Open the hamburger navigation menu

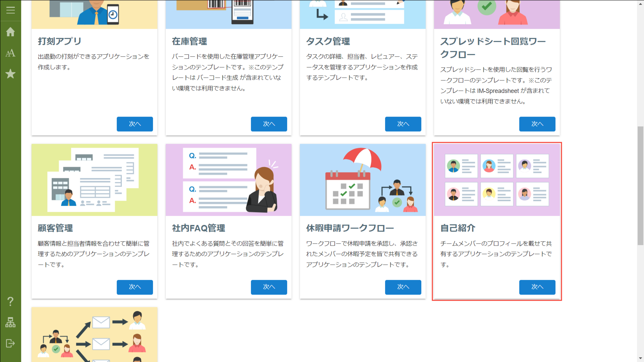(x=10, y=10)
